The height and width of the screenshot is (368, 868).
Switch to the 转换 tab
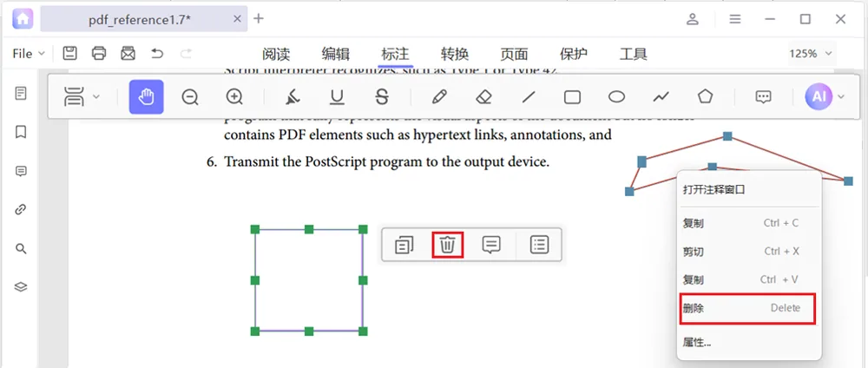tap(455, 54)
